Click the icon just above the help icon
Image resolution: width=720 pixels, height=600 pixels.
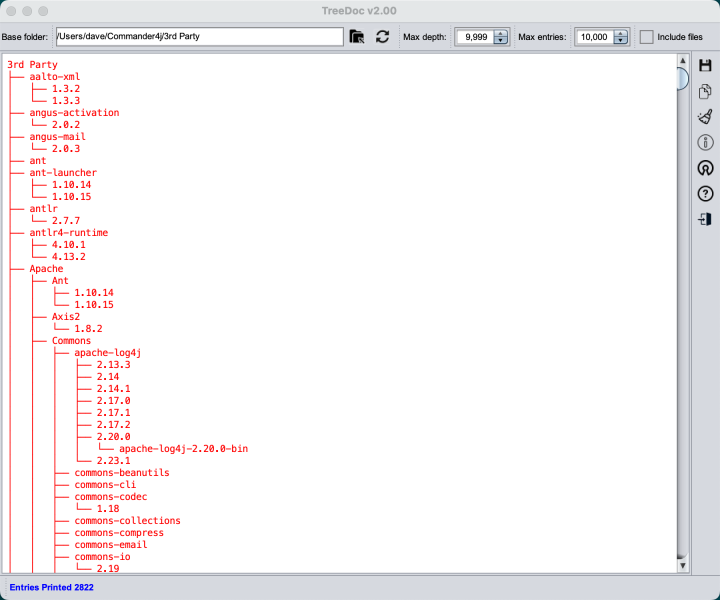click(x=705, y=168)
